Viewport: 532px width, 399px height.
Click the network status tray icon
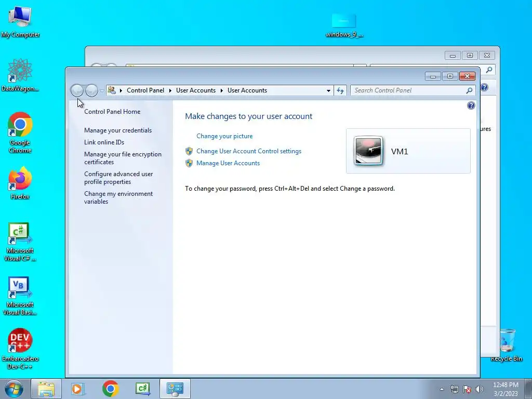coord(454,389)
